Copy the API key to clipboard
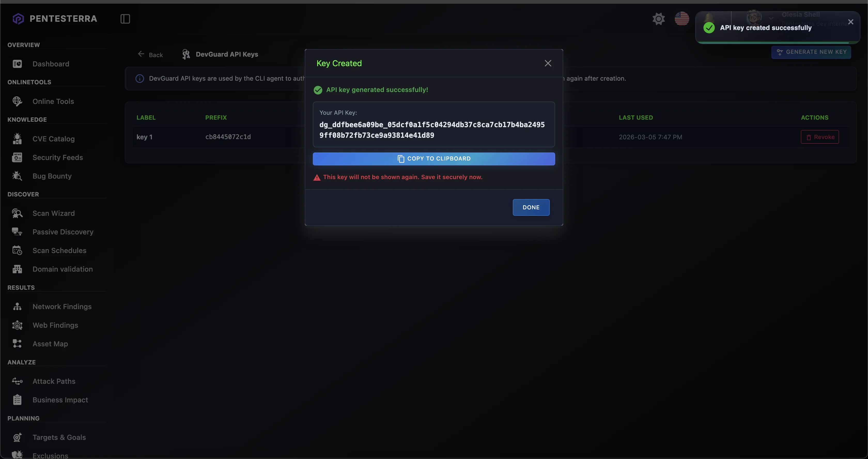 point(434,159)
